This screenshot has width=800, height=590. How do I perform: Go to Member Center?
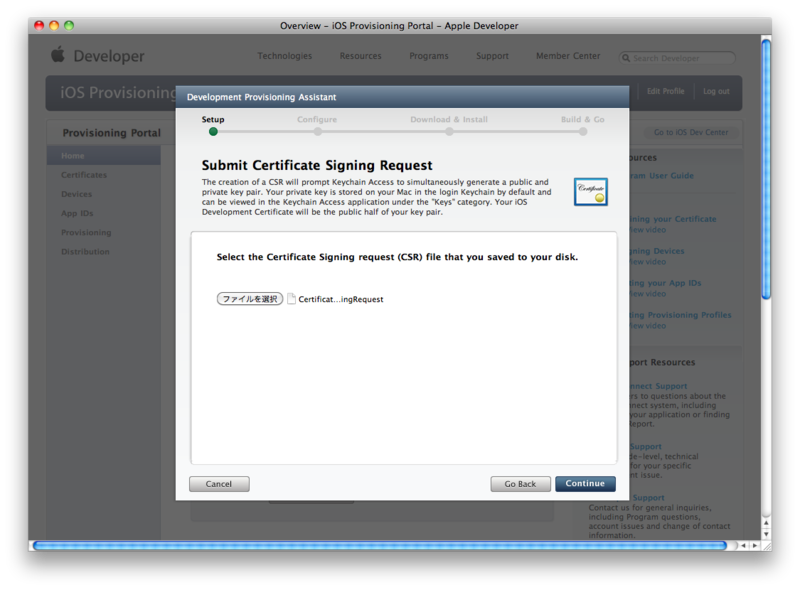568,56
